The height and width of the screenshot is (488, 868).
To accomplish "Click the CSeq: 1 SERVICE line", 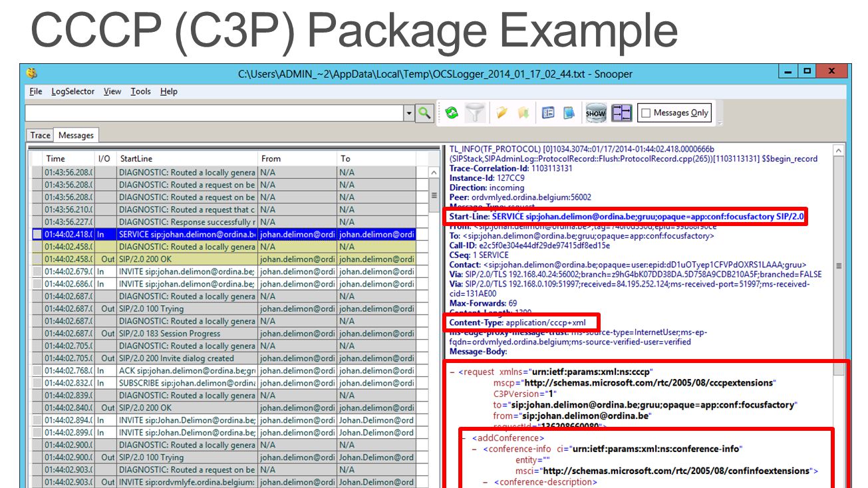I will click(479, 255).
